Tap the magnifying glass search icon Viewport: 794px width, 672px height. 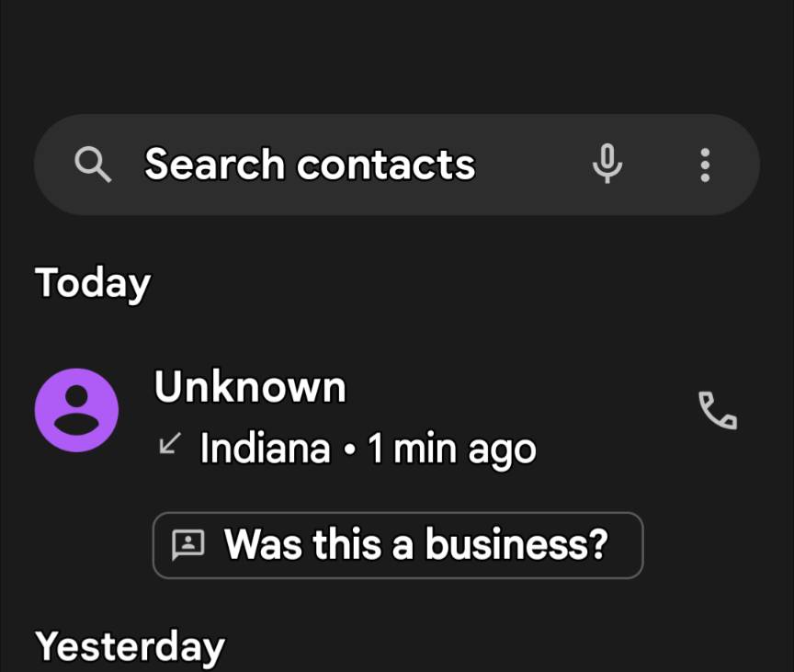[x=92, y=165]
